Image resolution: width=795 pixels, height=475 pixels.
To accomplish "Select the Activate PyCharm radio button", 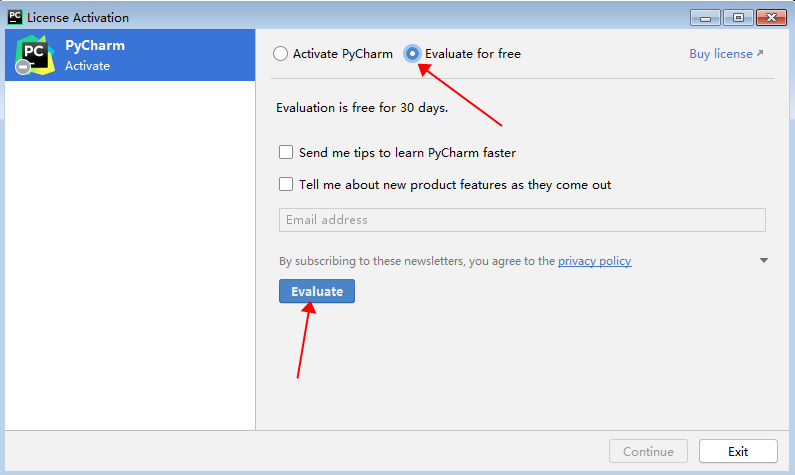I will (280, 54).
